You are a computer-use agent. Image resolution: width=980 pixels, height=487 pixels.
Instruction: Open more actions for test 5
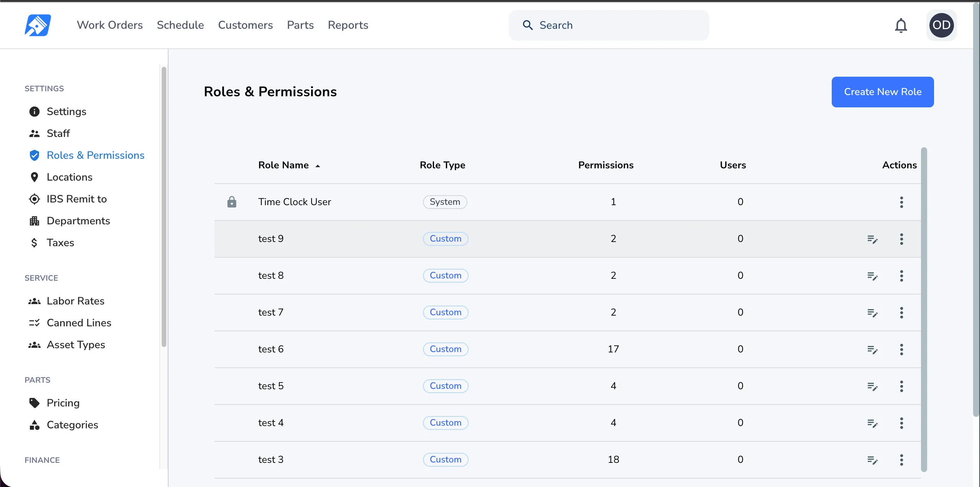click(901, 386)
